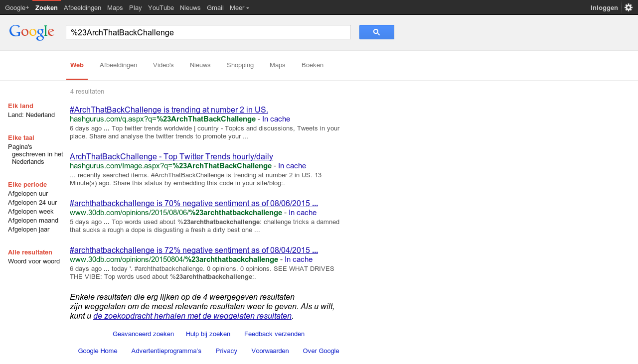638x364 pixels.
Task: Open result 'ArchThatBackChallenge - Top Twitter Trends hourly/daily'
Action: point(171,157)
